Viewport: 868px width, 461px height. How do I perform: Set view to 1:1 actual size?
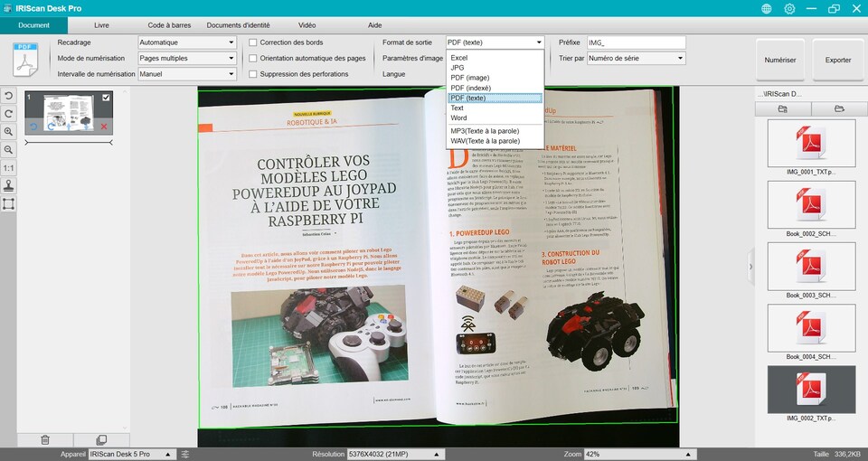pos(8,168)
